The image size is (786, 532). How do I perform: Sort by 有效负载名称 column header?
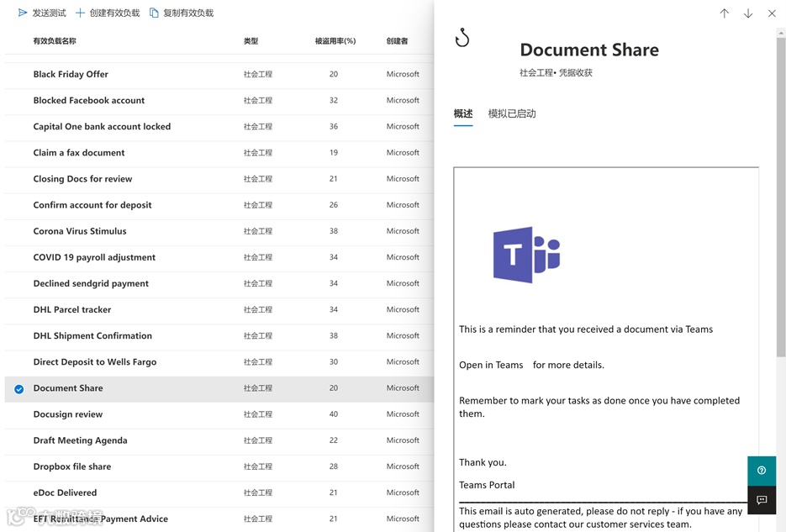55,41
